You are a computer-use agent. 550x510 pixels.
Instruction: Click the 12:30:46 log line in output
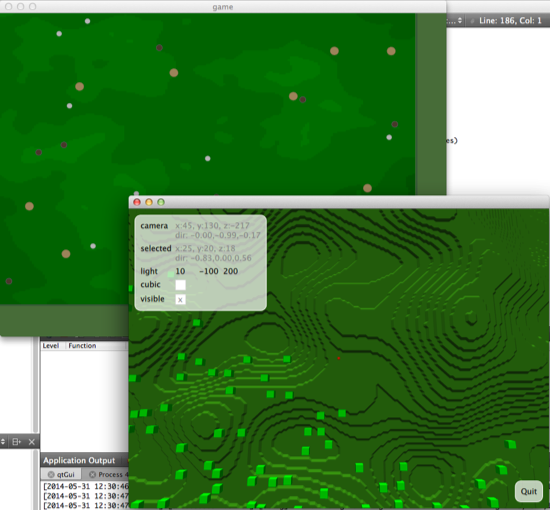point(86,486)
